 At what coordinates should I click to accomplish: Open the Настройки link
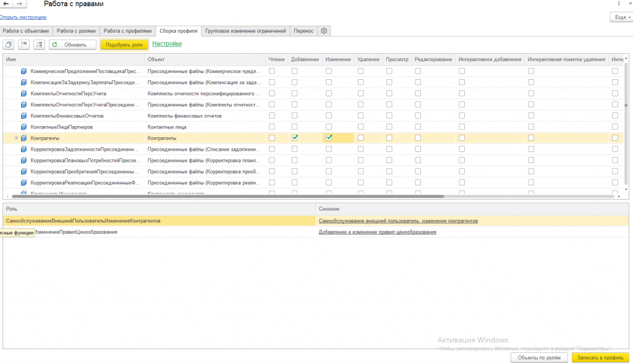(167, 44)
